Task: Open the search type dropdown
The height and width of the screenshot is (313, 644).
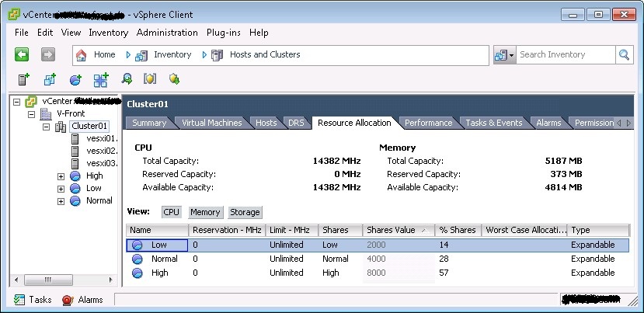Action: coord(505,55)
